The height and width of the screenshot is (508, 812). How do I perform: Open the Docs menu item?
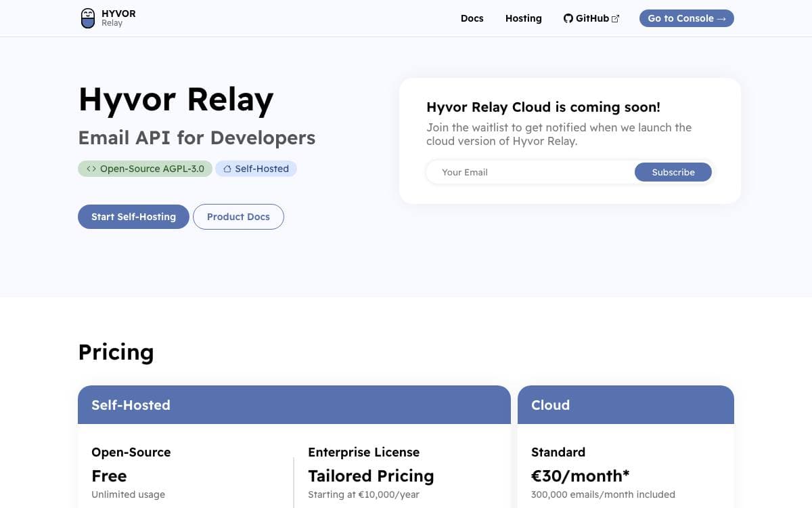(x=472, y=18)
